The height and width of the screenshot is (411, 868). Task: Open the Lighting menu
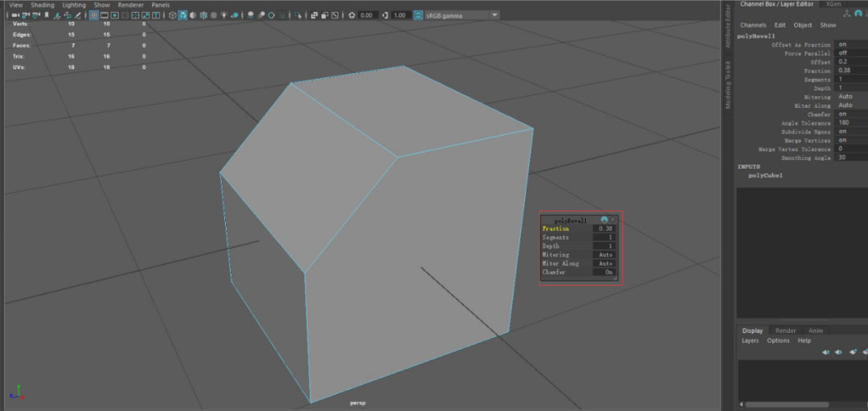[x=74, y=5]
